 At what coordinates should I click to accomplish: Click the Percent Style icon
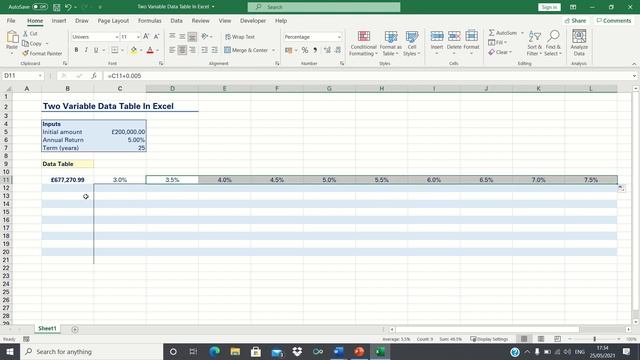tap(304, 50)
